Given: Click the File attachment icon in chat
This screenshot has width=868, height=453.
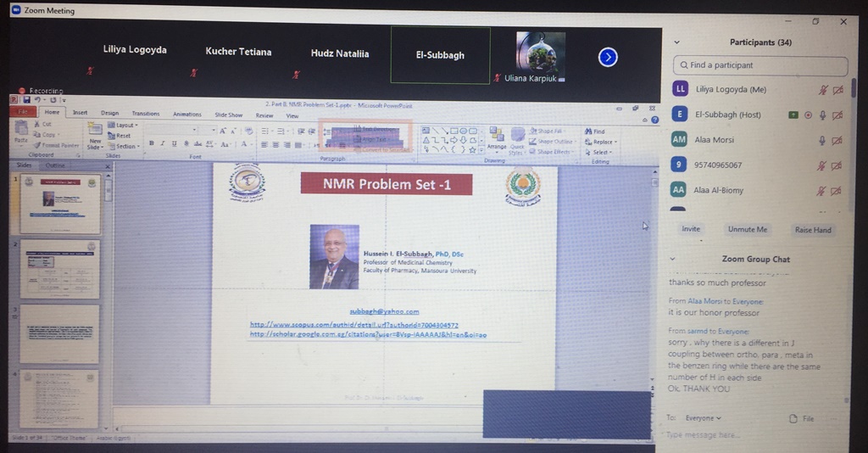Looking at the screenshot, I should [801, 418].
